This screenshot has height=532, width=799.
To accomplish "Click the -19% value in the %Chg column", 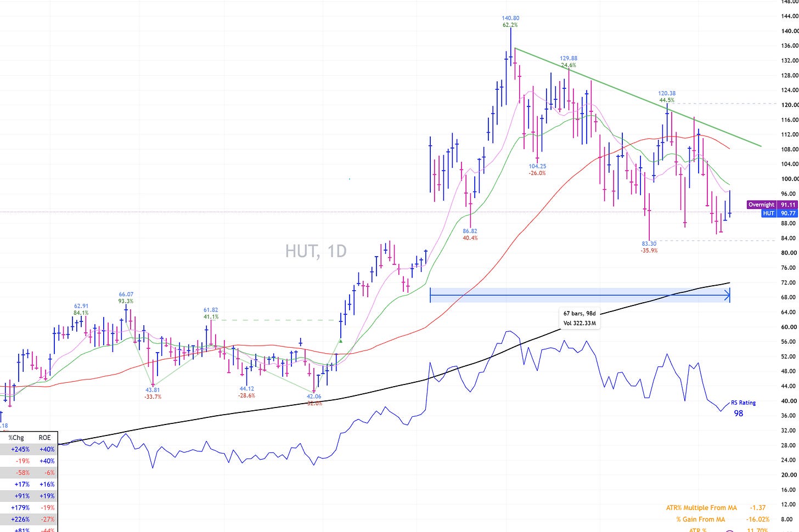I will [x=22, y=461].
